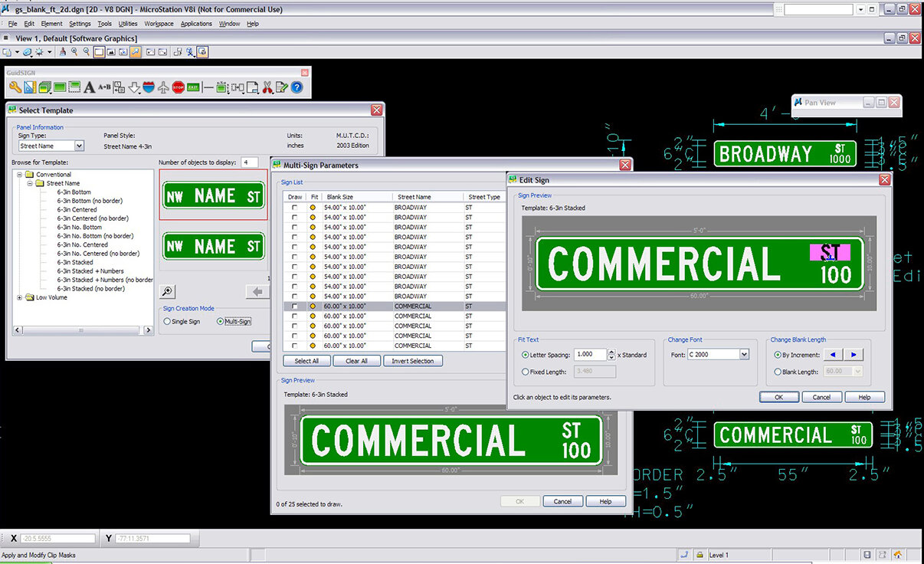
Task: Click OK in the Edit Sign dialog
Action: pyautogui.click(x=778, y=397)
